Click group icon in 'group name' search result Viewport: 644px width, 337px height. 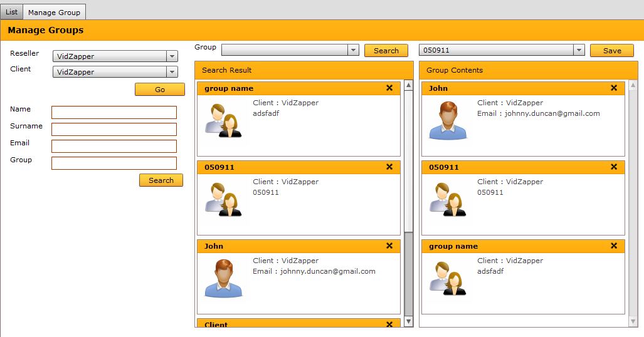point(223,121)
